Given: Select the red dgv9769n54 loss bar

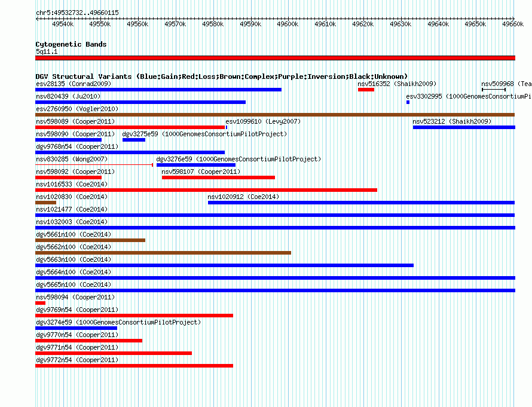Looking at the screenshot, I should click(x=134, y=316).
